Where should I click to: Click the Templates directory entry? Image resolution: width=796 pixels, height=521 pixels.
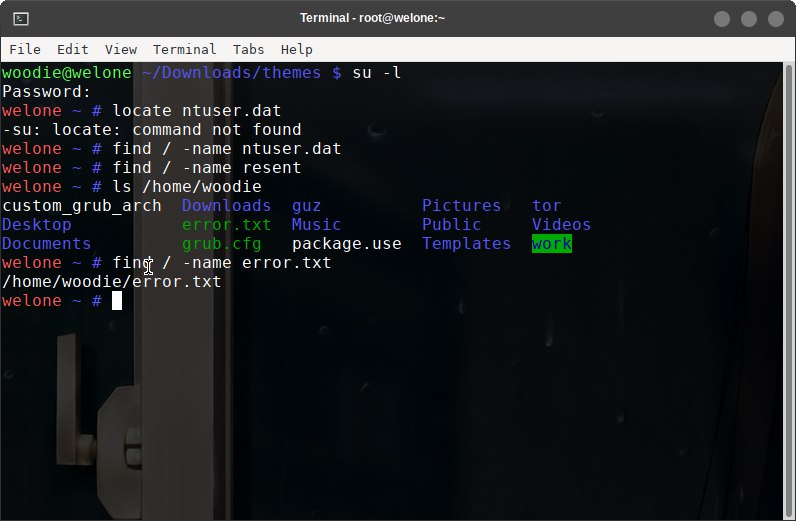466,244
